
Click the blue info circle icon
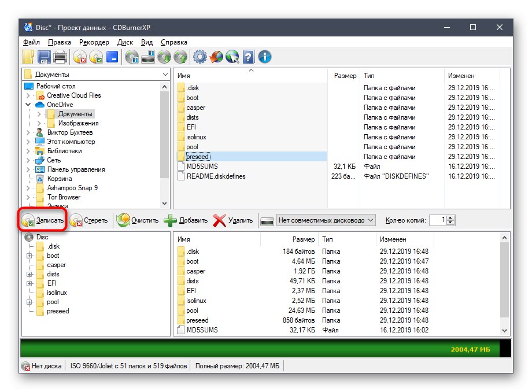point(265,57)
